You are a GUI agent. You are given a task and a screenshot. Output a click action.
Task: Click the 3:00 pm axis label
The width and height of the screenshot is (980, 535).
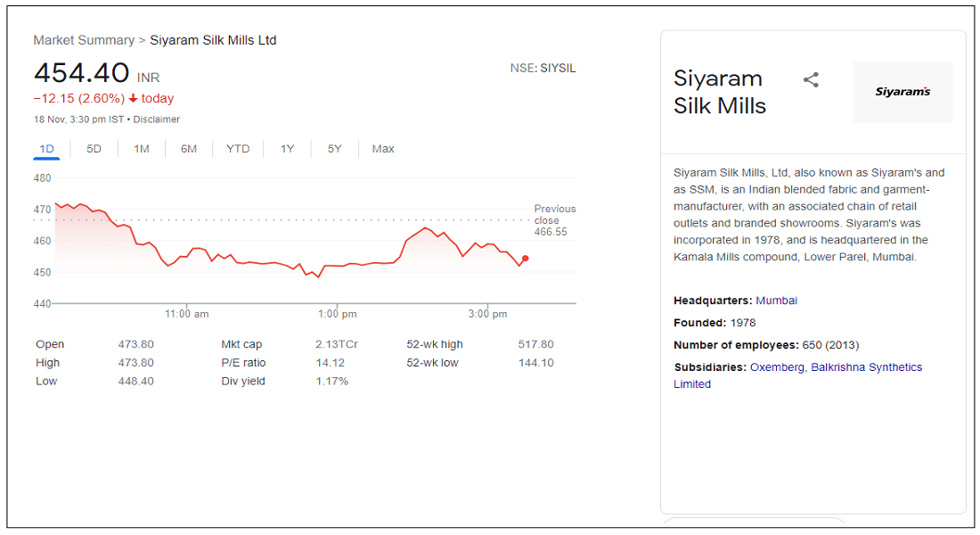pos(487,314)
